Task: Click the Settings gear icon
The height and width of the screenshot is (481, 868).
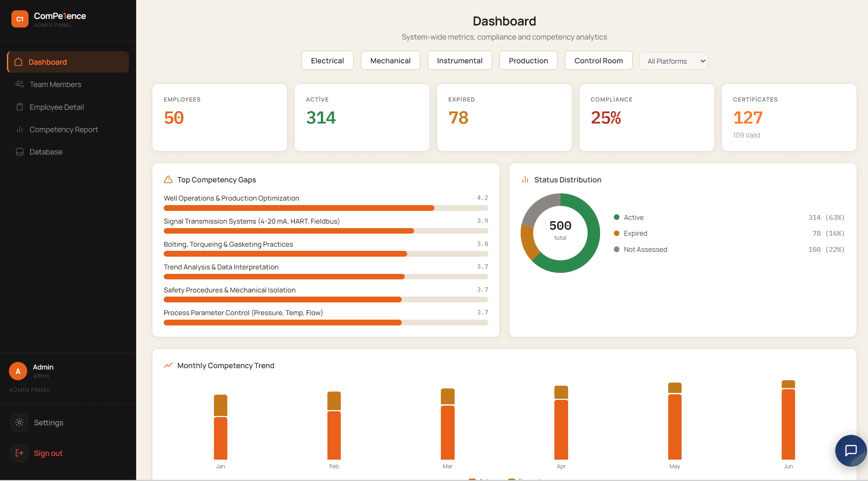Action: click(19, 423)
